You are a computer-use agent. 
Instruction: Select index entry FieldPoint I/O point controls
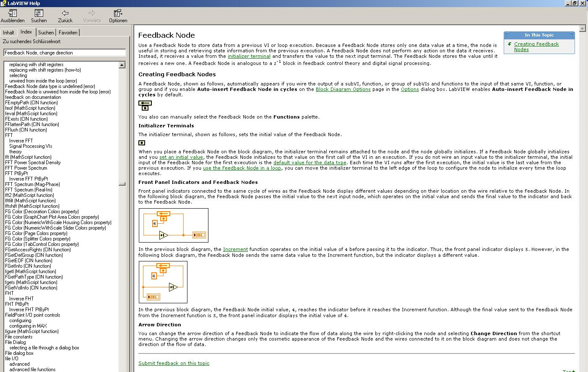coord(33,315)
